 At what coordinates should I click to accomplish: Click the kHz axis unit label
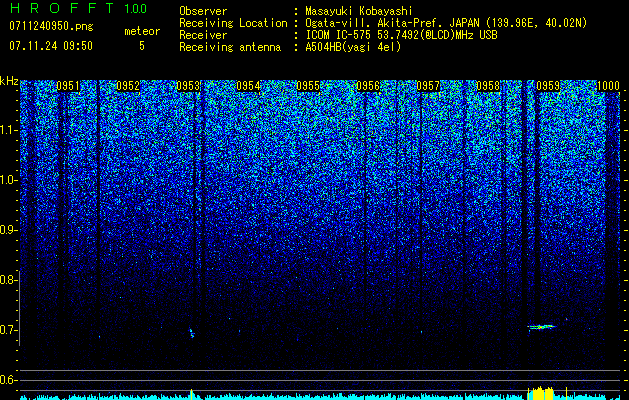coord(9,81)
